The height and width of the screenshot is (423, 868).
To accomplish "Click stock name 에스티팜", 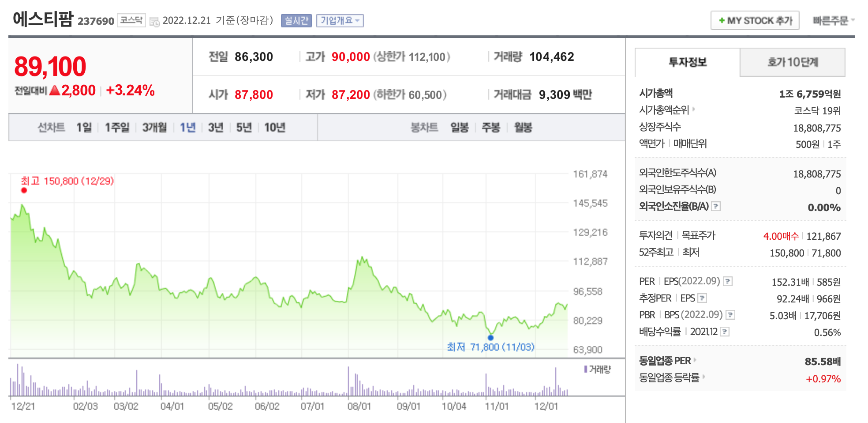I will click(43, 19).
